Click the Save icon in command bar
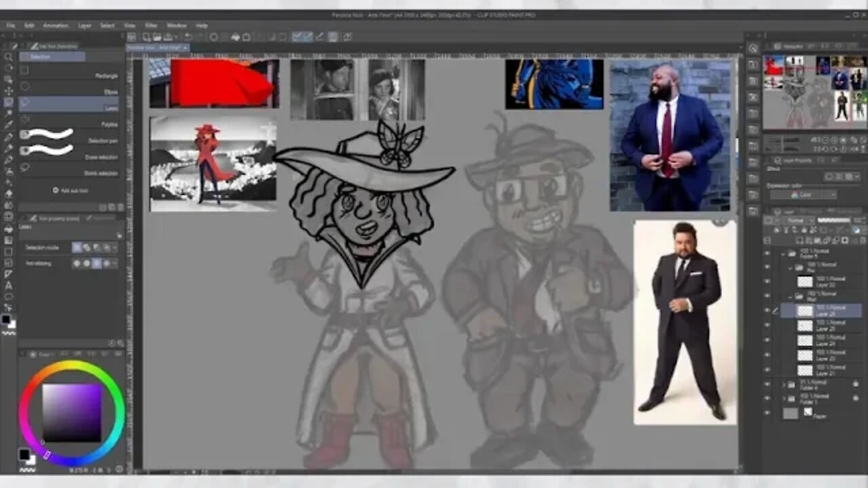868x488 pixels. 167,37
